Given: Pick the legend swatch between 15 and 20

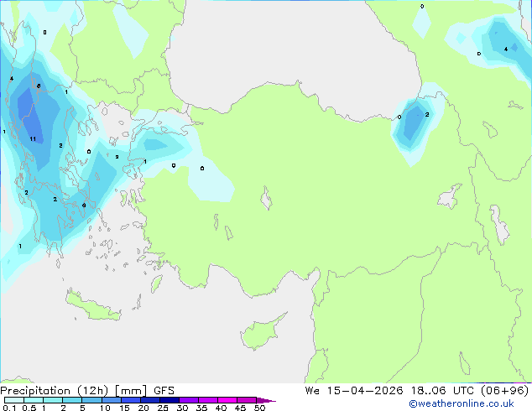Looking at the screenshot, I should pos(130,400).
